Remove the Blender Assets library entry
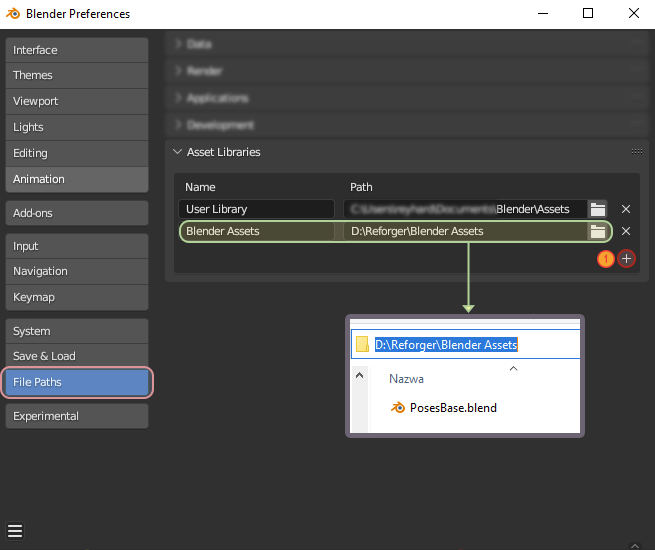This screenshot has width=655, height=550. (626, 231)
